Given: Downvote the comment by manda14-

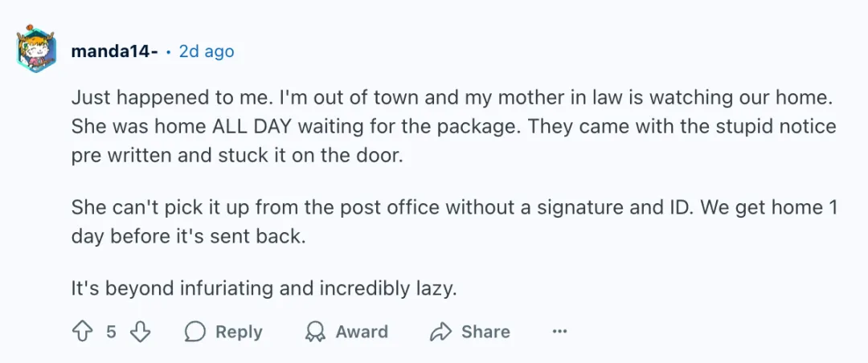Looking at the screenshot, I should click(141, 332).
